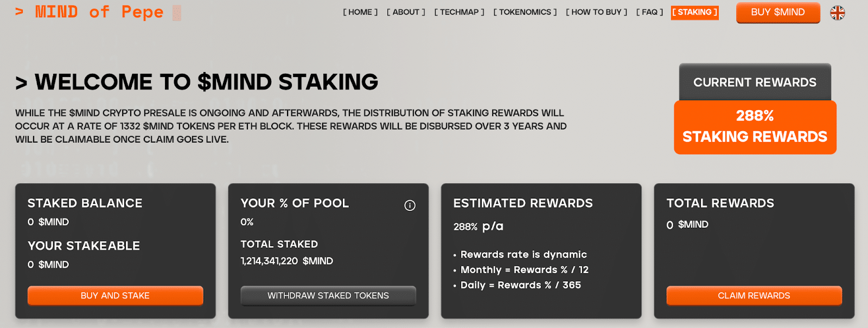Screen dimensions: 868x328
Task: Click the TOTAL REWARDS card heading
Action: (720, 203)
